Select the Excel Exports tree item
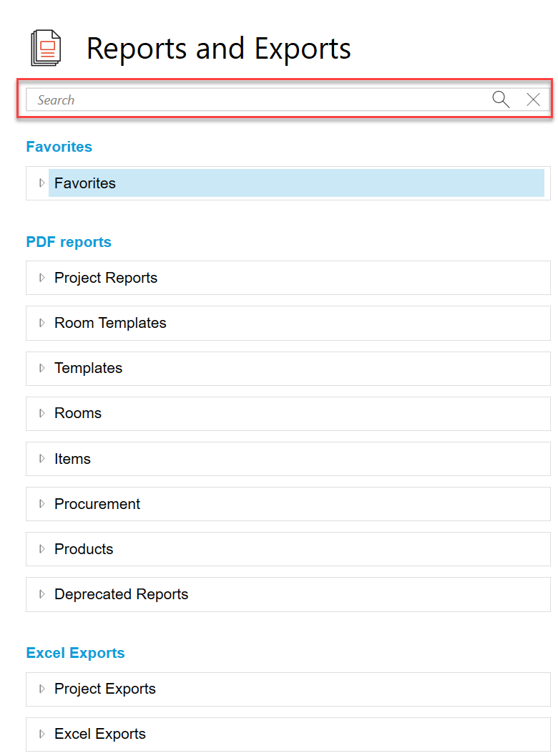 point(100,734)
